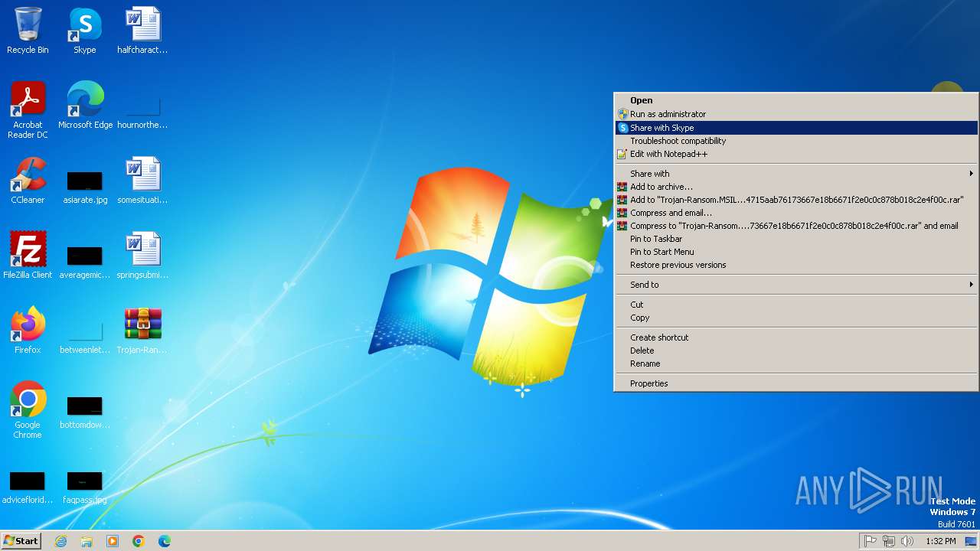Choose Run as administrator
980x551 pixels.
[x=796, y=114]
